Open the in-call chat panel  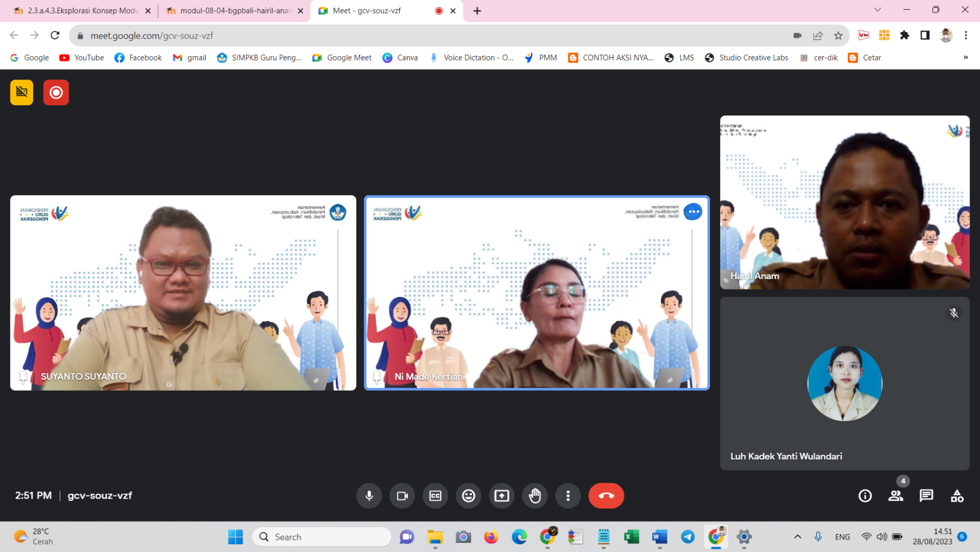tap(926, 496)
